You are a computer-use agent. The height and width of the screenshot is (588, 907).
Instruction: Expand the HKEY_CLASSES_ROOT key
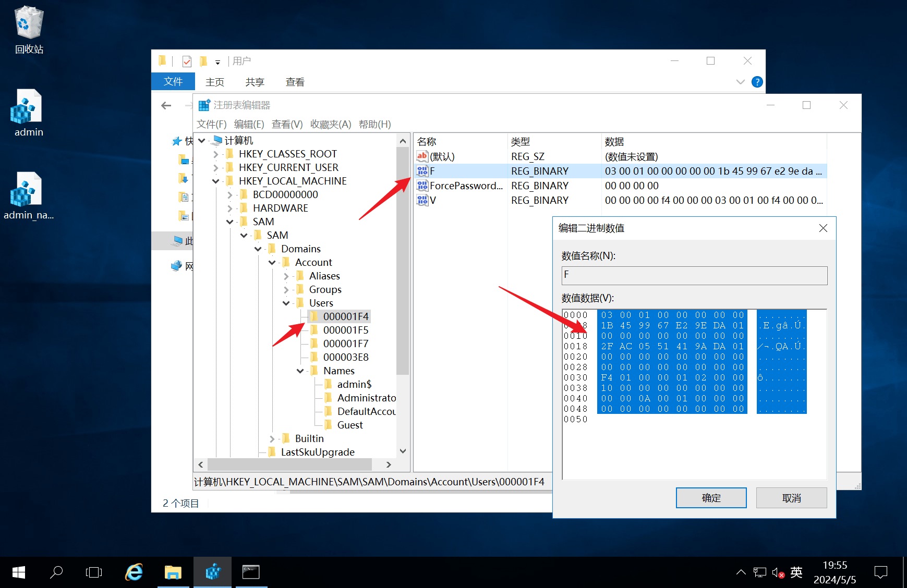point(216,154)
